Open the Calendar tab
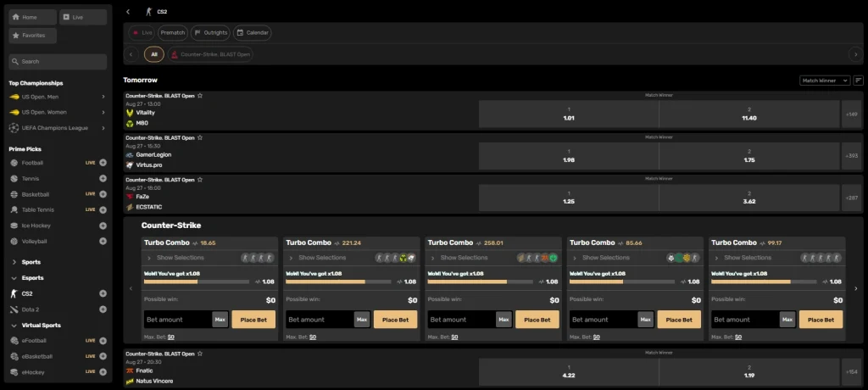The width and height of the screenshot is (868, 390). (x=253, y=33)
